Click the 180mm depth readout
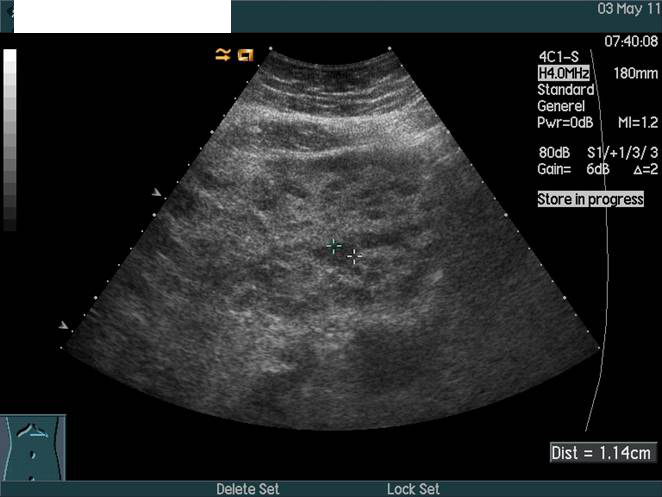This screenshot has width=662, height=497. pyautogui.click(x=629, y=74)
